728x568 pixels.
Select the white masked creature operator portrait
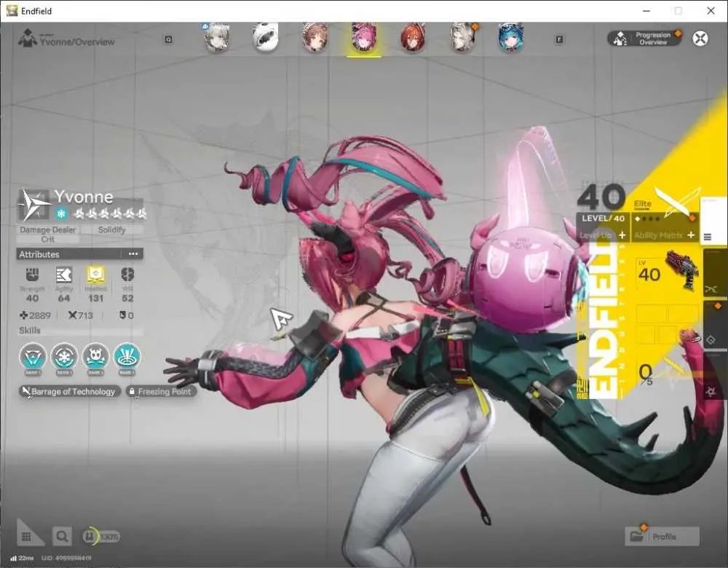click(266, 36)
